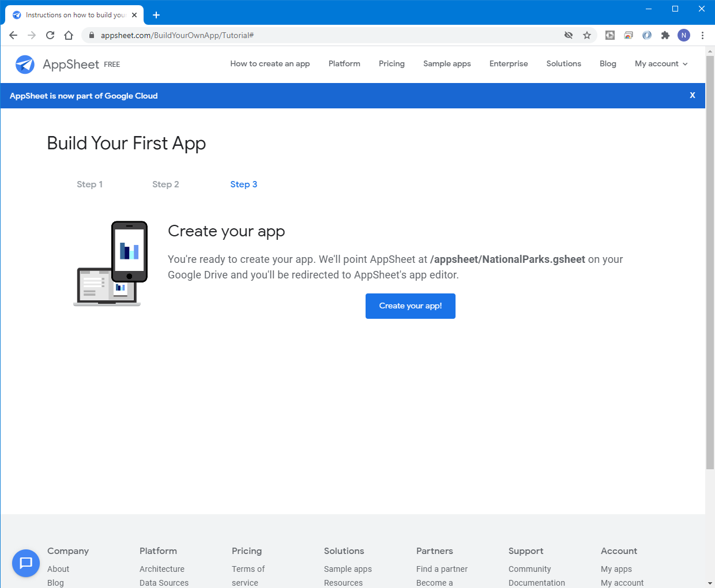Open the chat support bubble icon
The width and height of the screenshot is (715, 588).
point(26,563)
